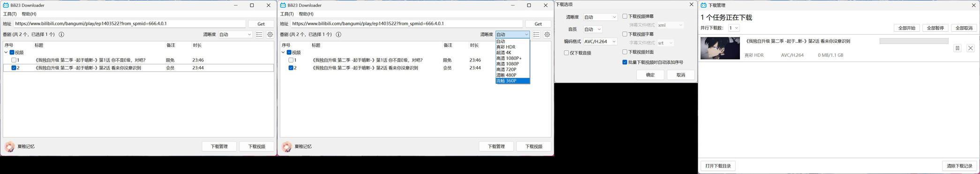This screenshot has width=980, height=174.
Task: Open the 并行下载数 dropdown
Action: (x=734, y=28)
